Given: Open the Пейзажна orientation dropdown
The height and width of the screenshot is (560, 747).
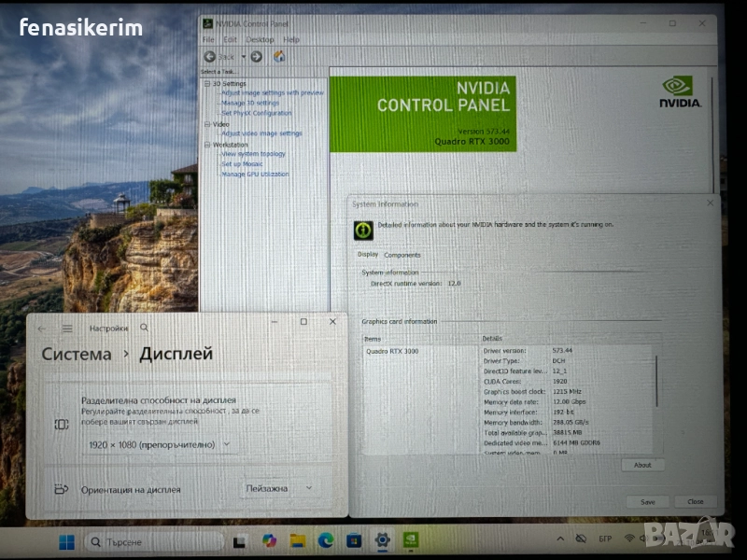Looking at the screenshot, I should [278, 488].
